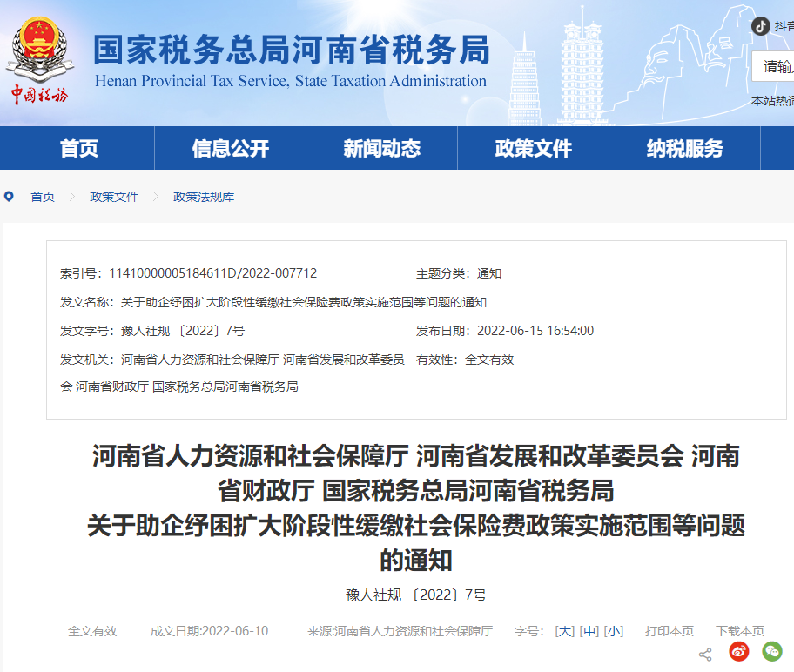This screenshot has height=672, width=794.
Task: Set font size to large [大]
Action: pos(565,631)
